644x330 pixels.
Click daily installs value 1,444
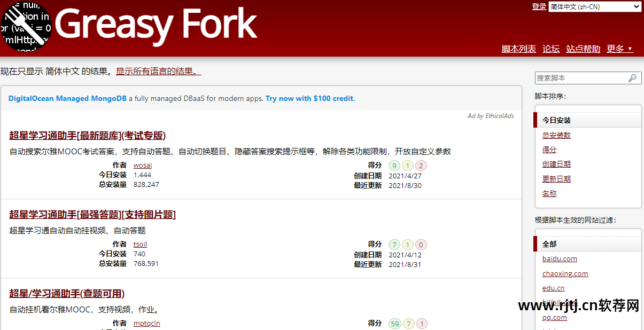142,175
